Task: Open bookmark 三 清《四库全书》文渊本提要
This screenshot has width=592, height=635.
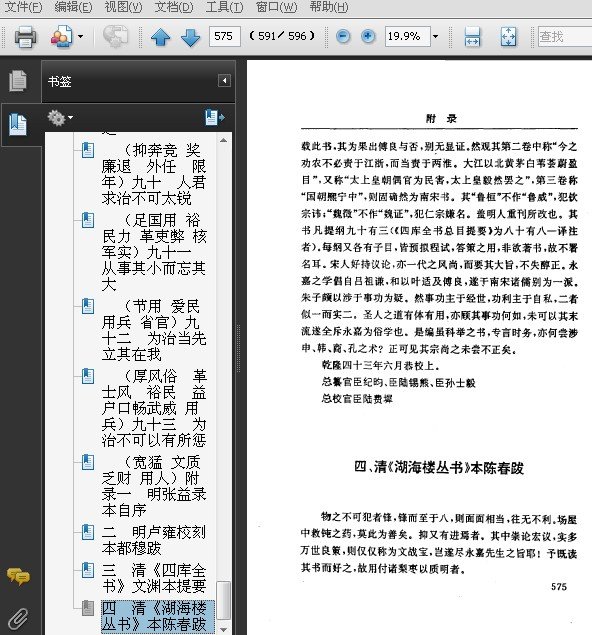Action: pyautogui.click(x=154, y=578)
